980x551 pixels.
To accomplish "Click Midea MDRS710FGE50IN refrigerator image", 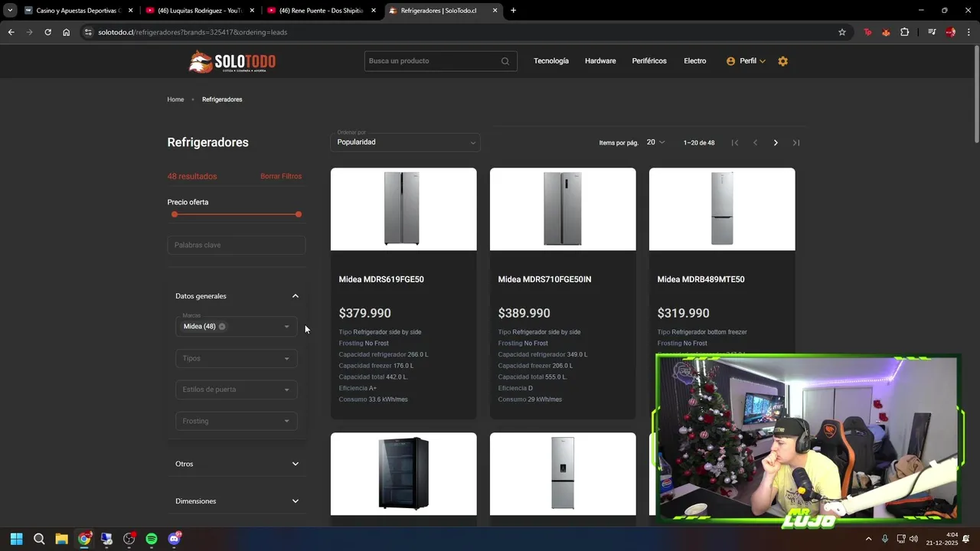I will pos(563,208).
